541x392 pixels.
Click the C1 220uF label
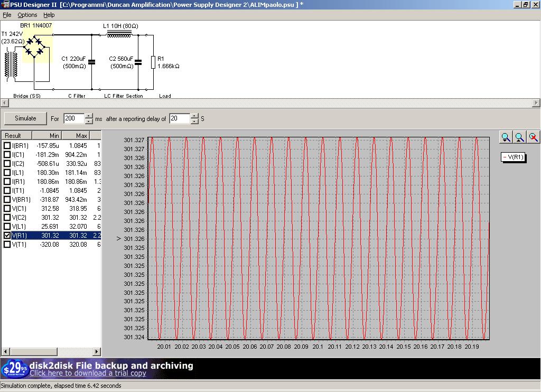pos(73,59)
